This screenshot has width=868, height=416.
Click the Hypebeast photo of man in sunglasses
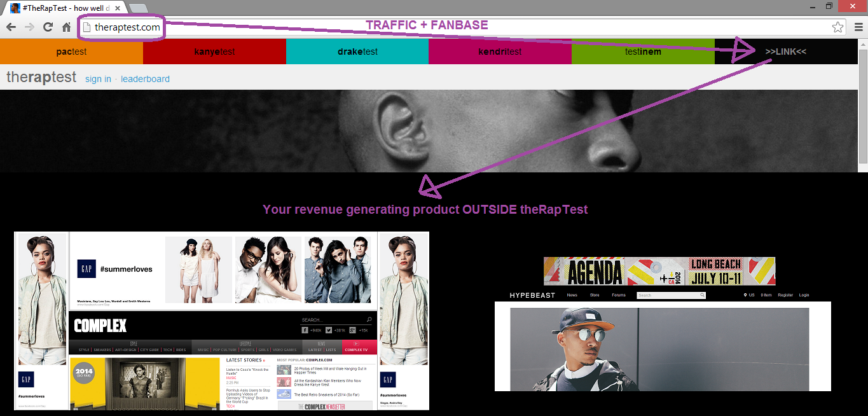(x=659, y=349)
